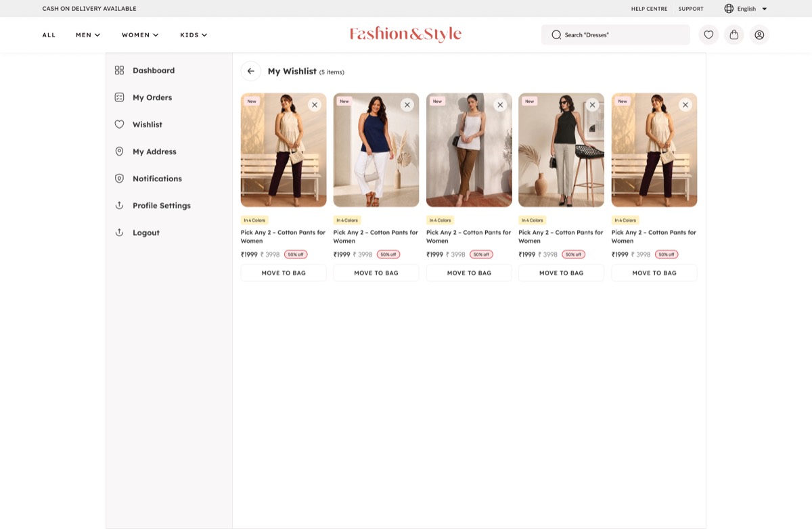Screen dimensions: 812x529
Task: Click the Dashboard grid icon in sidebar
Action: (x=119, y=70)
